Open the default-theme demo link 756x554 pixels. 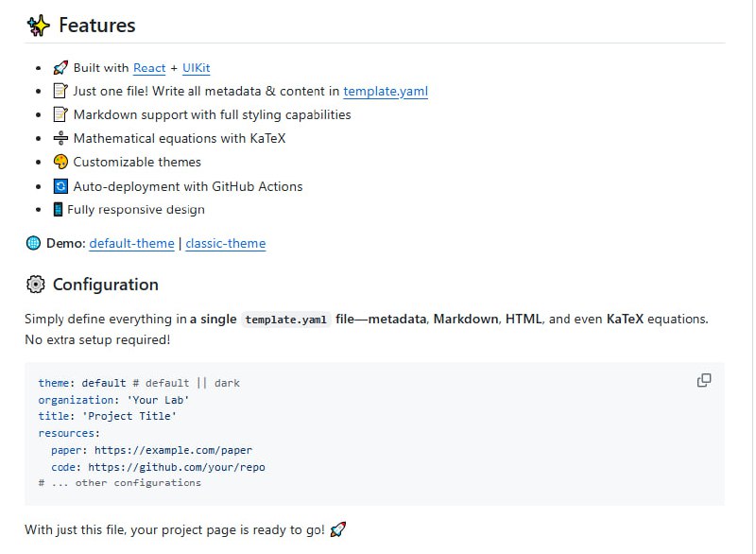tap(131, 244)
